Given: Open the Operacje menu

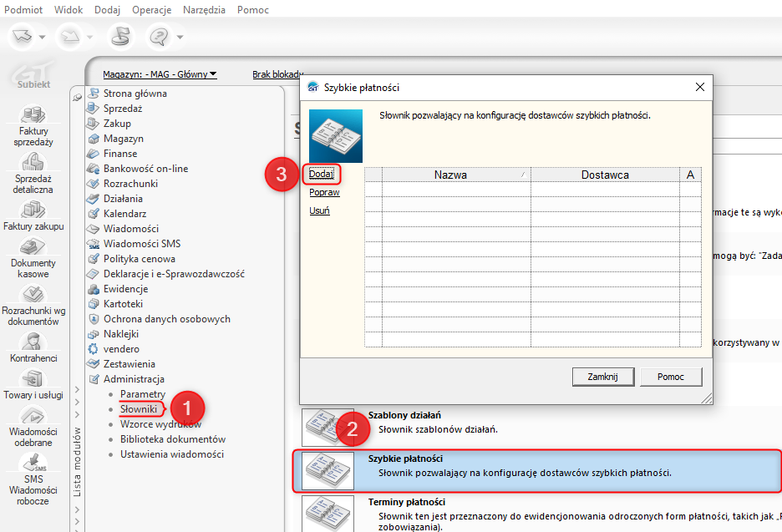Looking at the screenshot, I should 151,9.
